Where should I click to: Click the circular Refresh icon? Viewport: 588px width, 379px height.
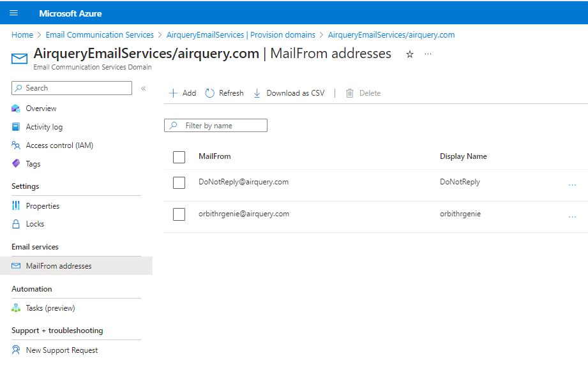point(209,93)
